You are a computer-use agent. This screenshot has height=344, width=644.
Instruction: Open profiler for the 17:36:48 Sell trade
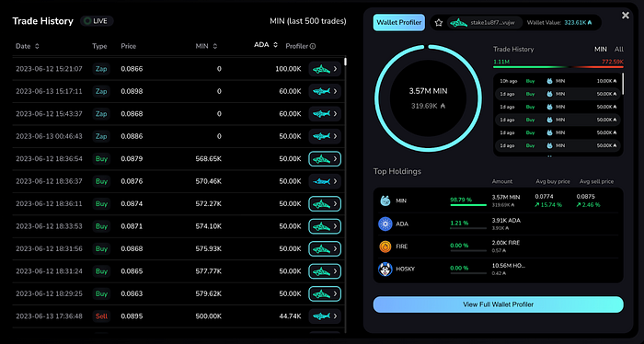325,316
